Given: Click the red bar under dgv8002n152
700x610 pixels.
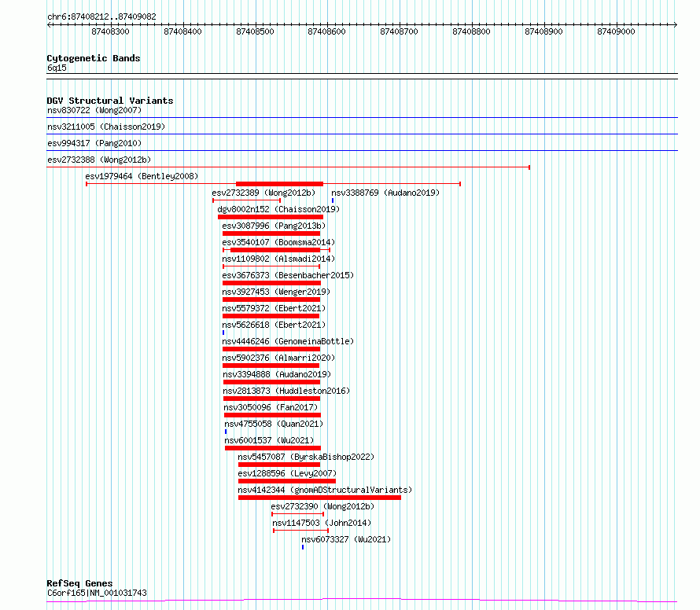Looking at the screenshot, I should pos(271,217).
